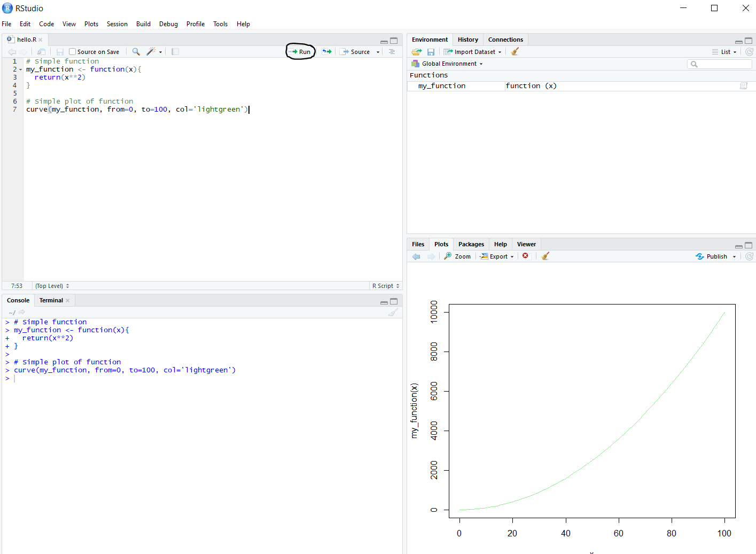The width and height of the screenshot is (756, 554).
Task: Save the workspace using the disk icon
Action: point(431,51)
